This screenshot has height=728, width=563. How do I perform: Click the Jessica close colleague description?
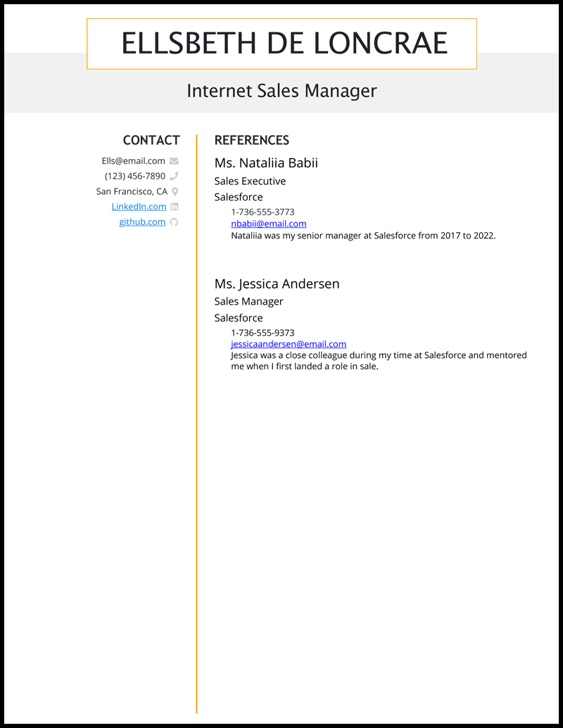pos(379,361)
